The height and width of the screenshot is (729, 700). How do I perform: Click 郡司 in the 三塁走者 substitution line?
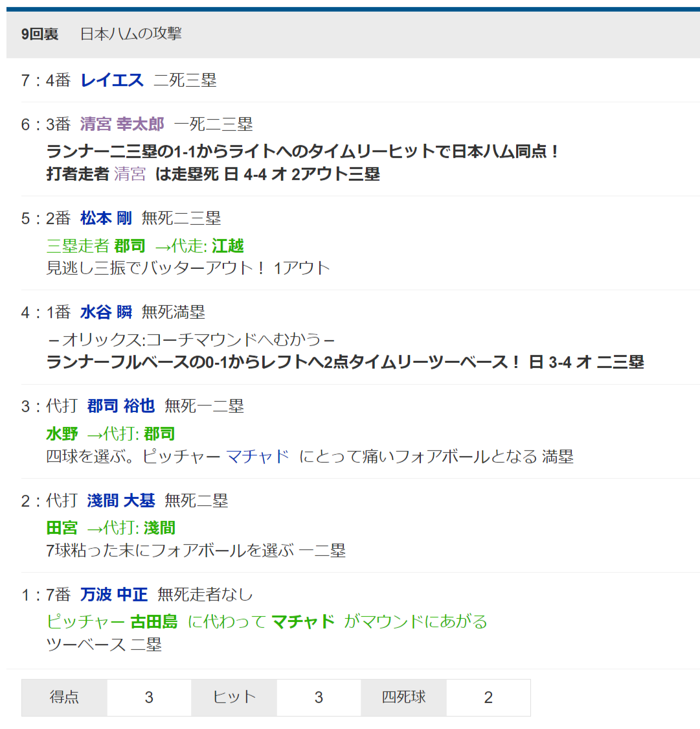130,246
